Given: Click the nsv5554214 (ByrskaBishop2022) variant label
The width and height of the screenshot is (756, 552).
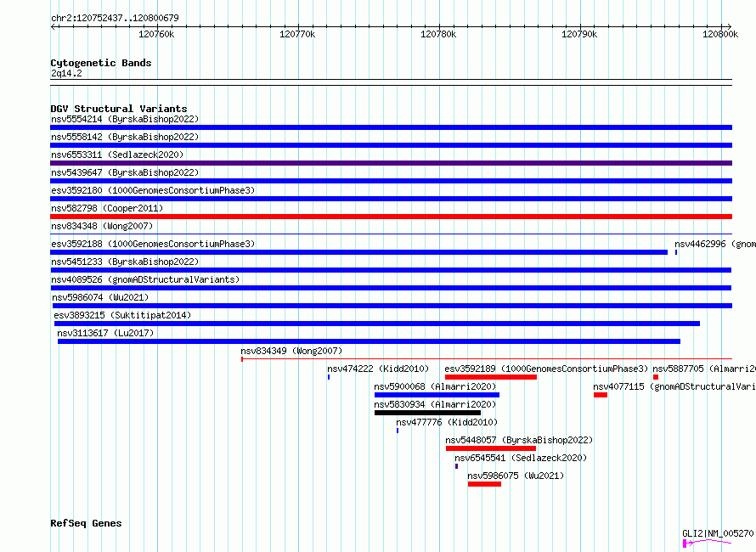Looking at the screenshot, I should (125, 119).
